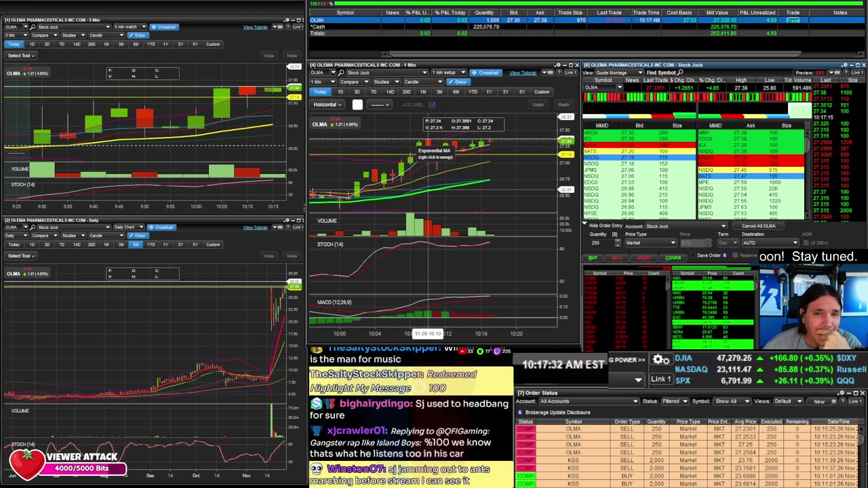This screenshot has width=868, height=488.
Task: Pick the white line color swatch
Action: 357,105
